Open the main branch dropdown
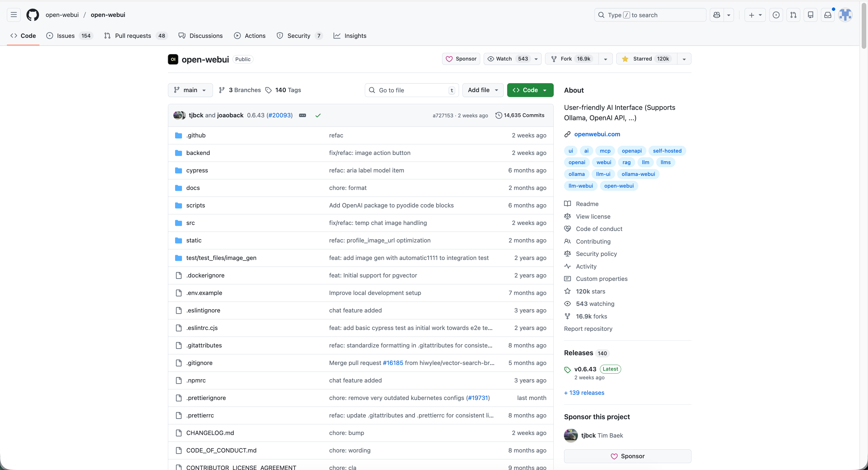Image resolution: width=868 pixels, height=470 pixels. coord(190,90)
